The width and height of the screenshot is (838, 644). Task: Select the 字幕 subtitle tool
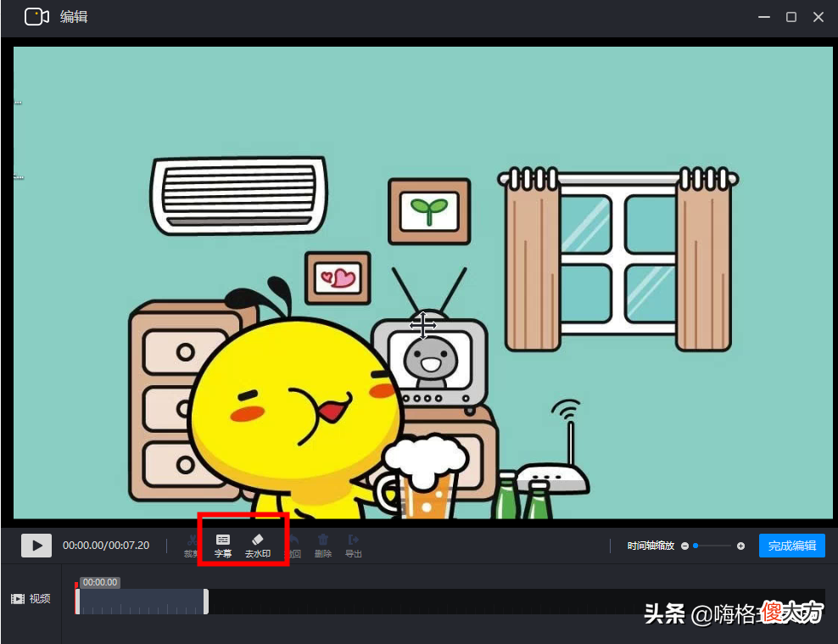pos(223,546)
